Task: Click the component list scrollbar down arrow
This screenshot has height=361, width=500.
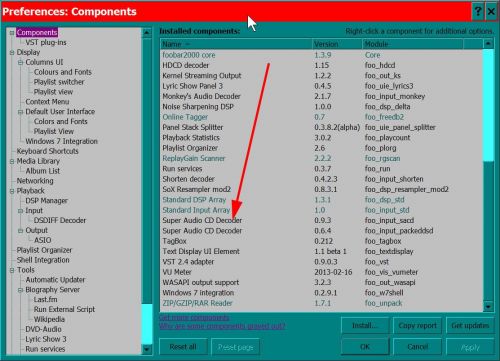Action: click(x=488, y=307)
